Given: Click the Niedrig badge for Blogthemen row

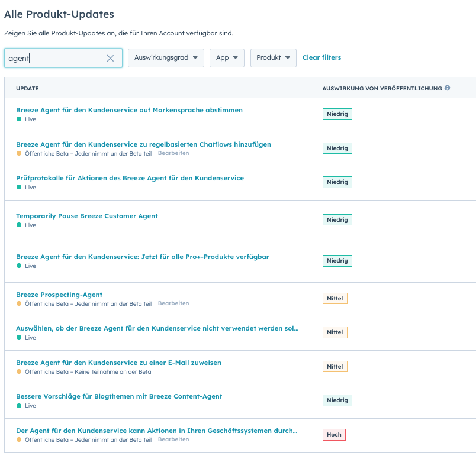Looking at the screenshot, I should tap(337, 400).
